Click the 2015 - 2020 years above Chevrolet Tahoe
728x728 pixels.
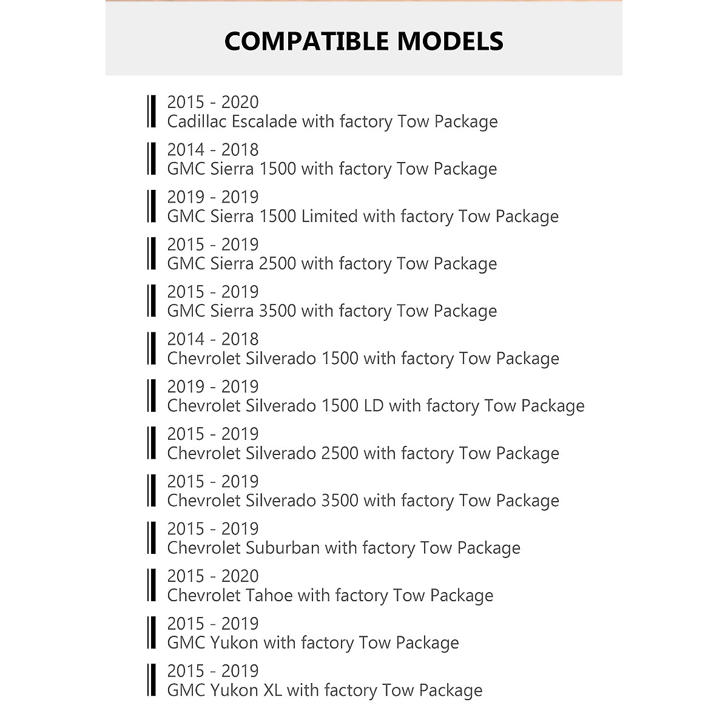(213, 576)
